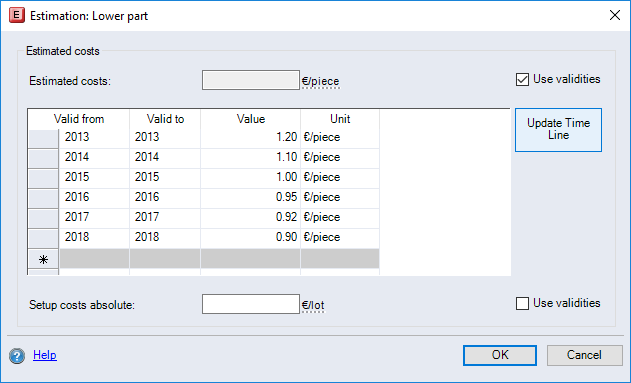
Task: Click Valid from cell 2013
Action: point(94,139)
